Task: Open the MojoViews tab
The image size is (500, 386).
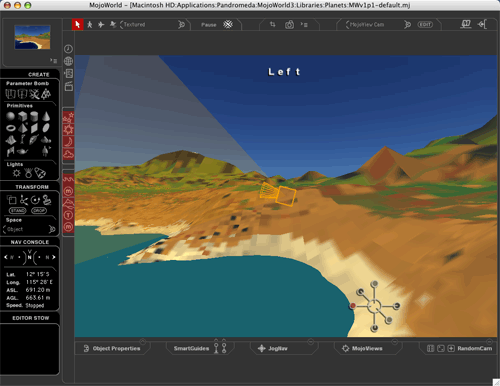Action: pos(363,348)
